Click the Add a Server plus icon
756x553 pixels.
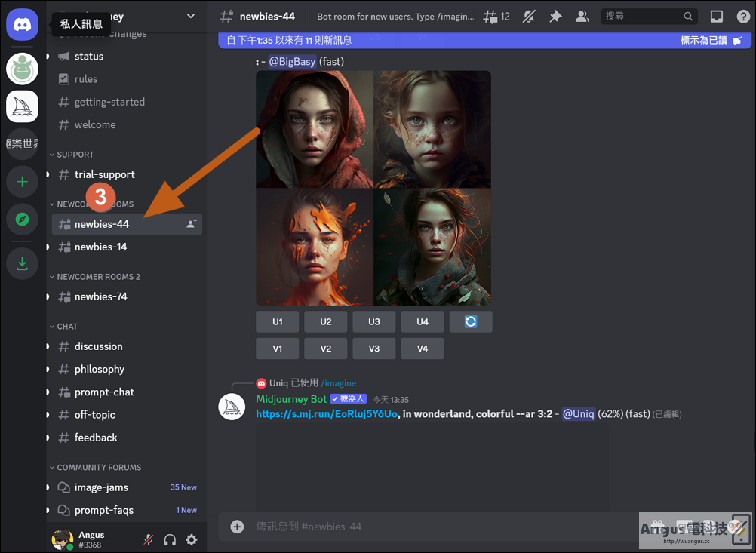22,182
